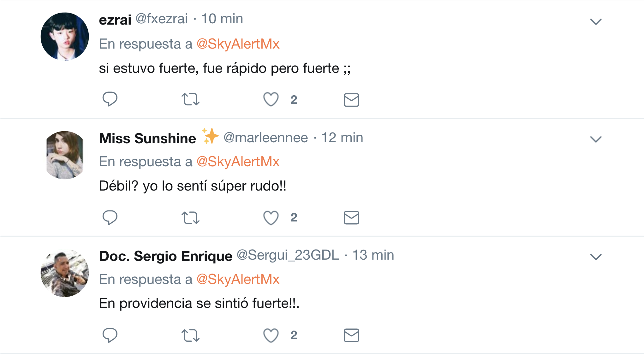Retweet ezrai's tweet
Screen dimensions: 644x354
point(190,99)
